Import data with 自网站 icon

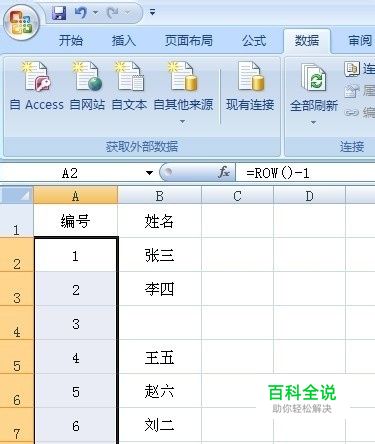point(87,77)
